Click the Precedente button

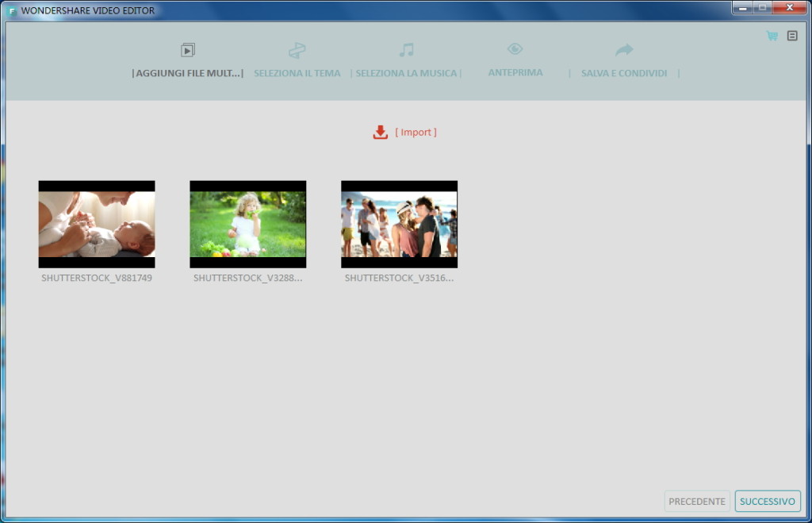697,502
